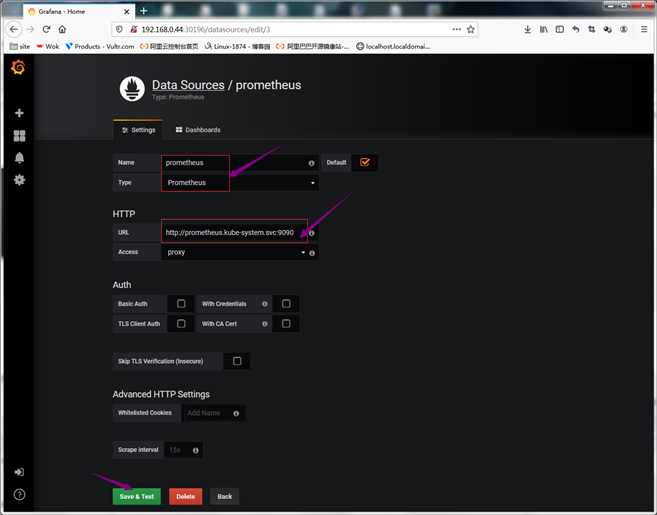Close the Grafana - Home browser tab
The height and width of the screenshot is (515, 657).
127,12
